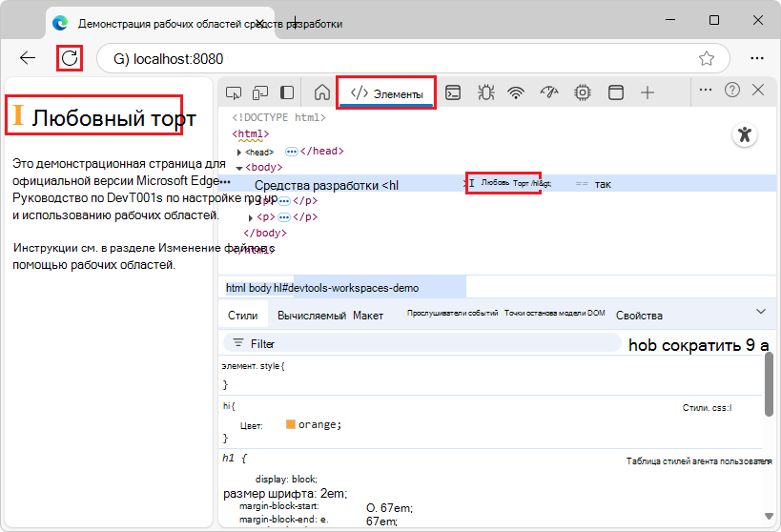
Task: Click the body item in breadcrumb trail
Action: pyautogui.click(x=260, y=288)
